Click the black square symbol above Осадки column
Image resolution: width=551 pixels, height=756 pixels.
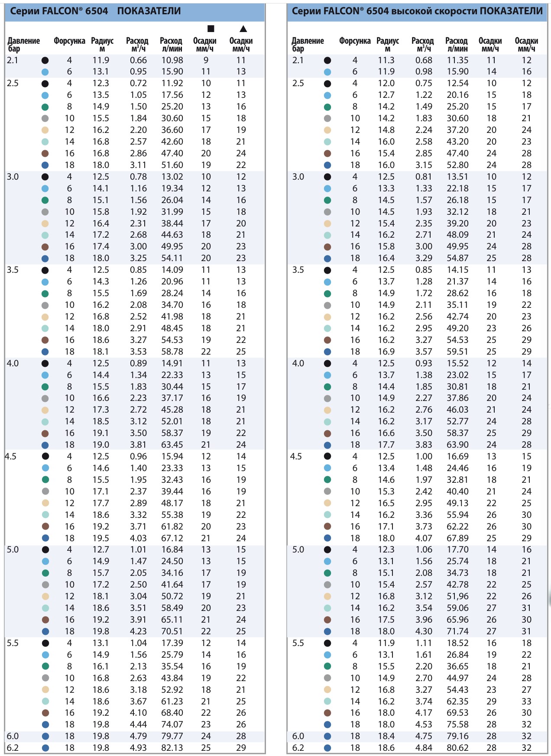(x=211, y=29)
